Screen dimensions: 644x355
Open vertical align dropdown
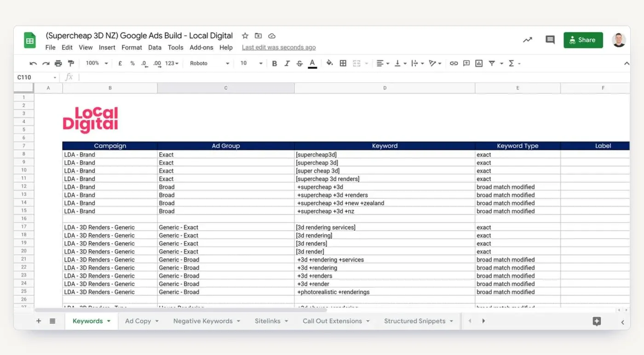tap(400, 63)
